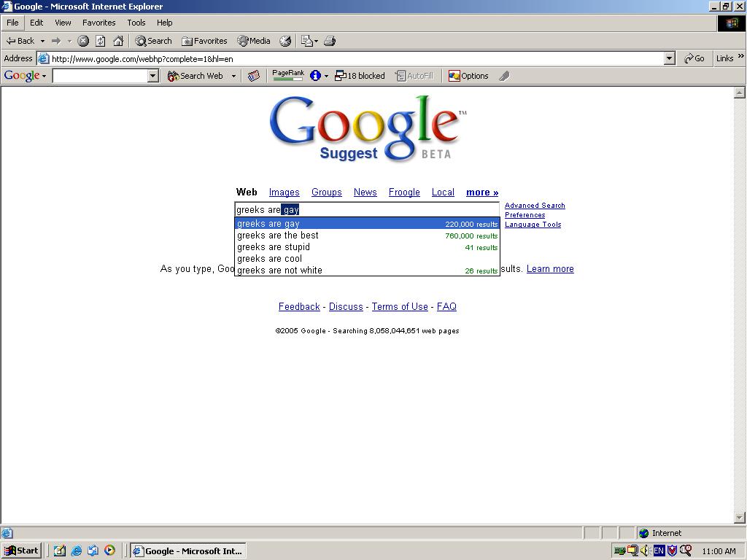Click the Mail toolbar icon

(307, 41)
